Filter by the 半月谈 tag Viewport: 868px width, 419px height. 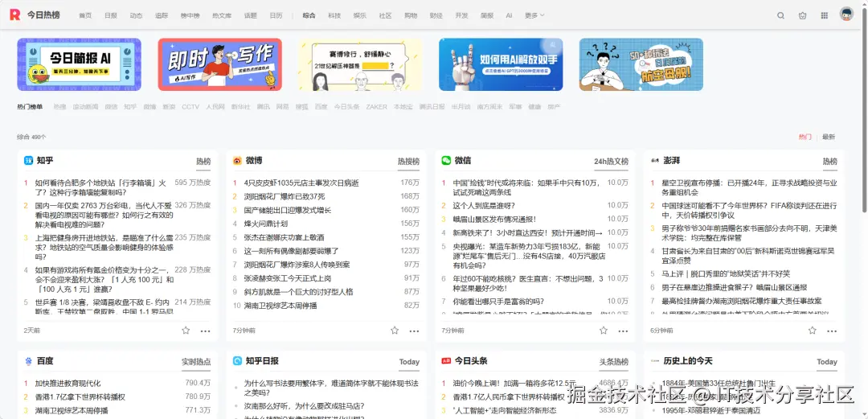click(461, 107)
